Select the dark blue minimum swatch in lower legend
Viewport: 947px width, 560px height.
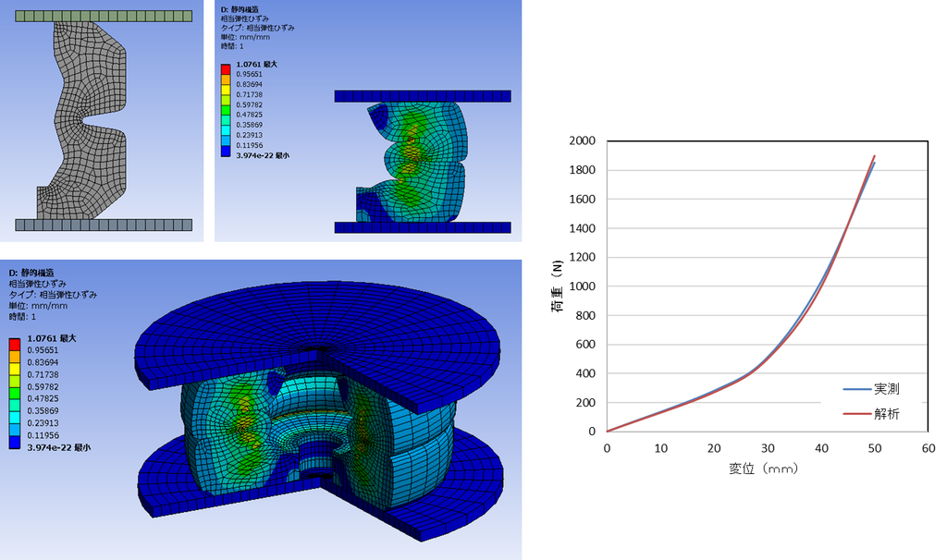coord(15,443)
